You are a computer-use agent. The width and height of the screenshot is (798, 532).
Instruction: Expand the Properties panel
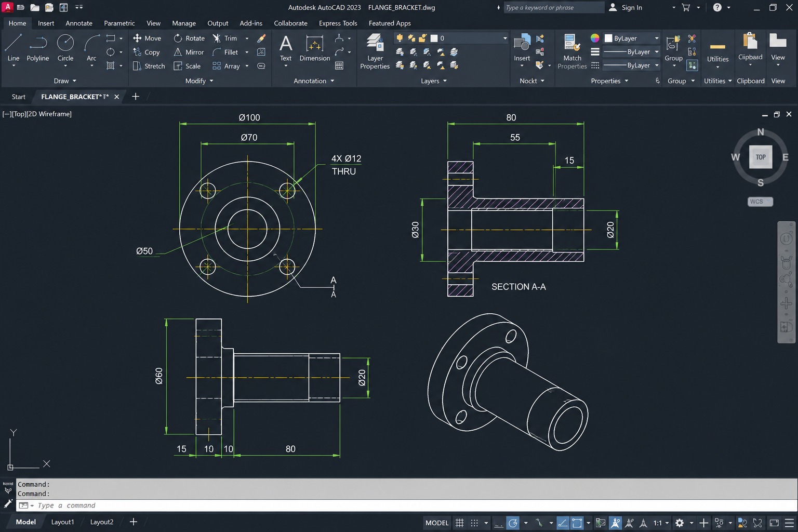pyautogui.click(x=609, y=81)
